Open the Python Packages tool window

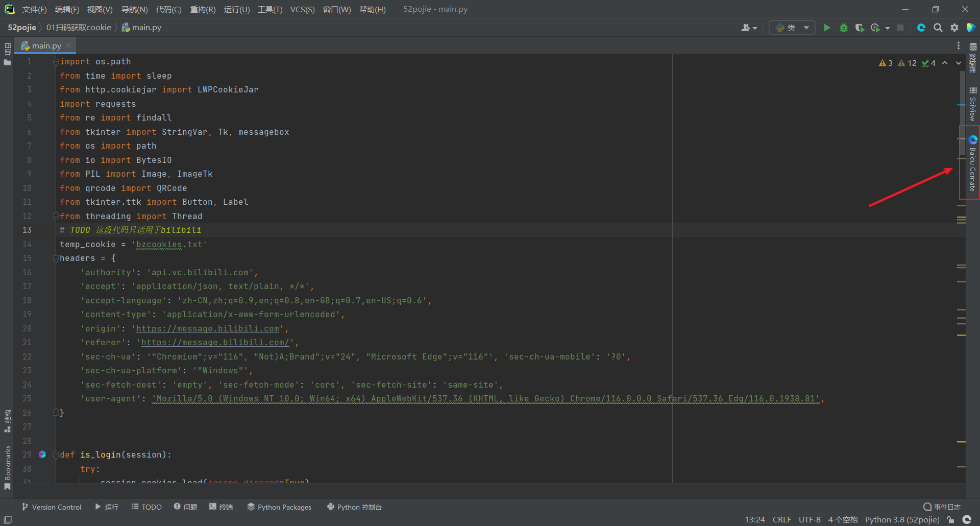[x=279, y=507]
